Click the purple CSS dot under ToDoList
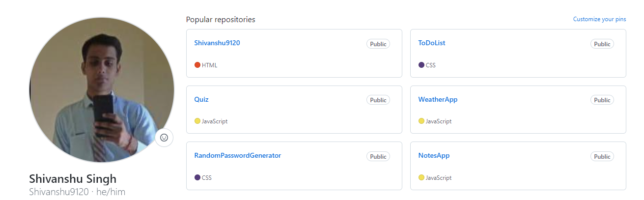644x200 pixels. 421,65
